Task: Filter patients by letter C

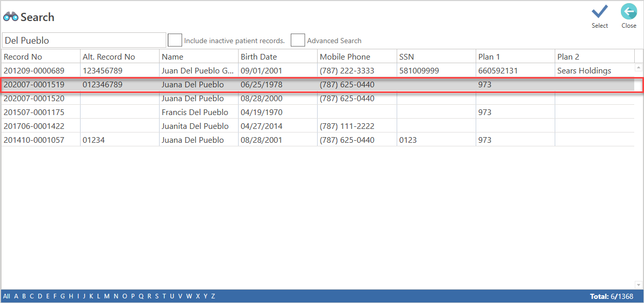Action: tap(32, 296)
